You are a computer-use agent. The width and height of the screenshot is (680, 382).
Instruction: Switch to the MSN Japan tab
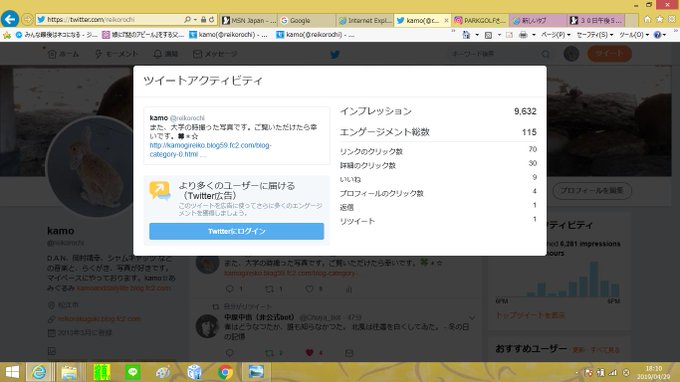248,20
